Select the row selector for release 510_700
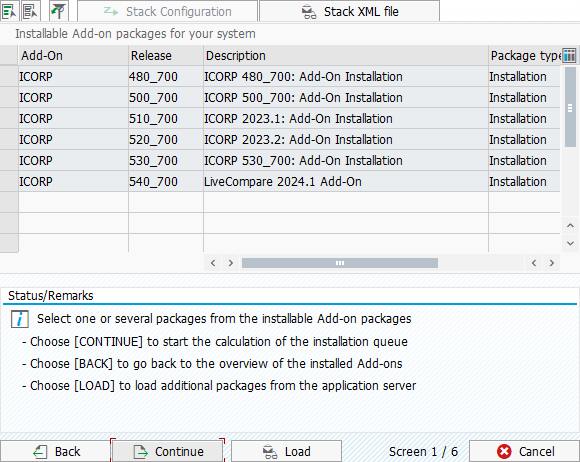 pos(9,119)
